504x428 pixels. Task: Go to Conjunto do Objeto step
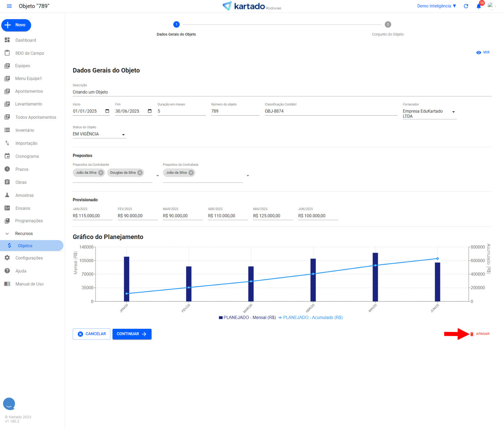tap(388, 25)
